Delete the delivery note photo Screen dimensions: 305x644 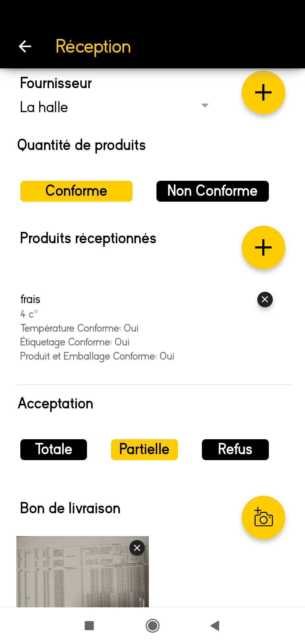pos(137,548)
